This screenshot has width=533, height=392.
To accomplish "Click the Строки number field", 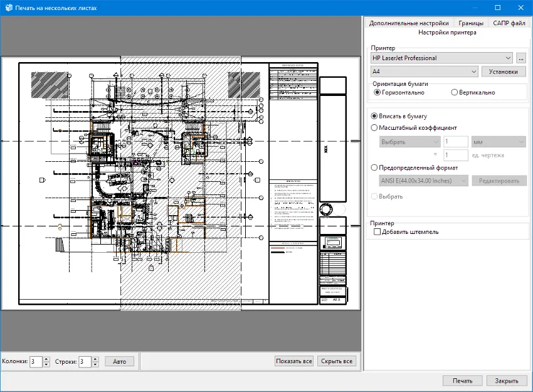I will pos(85,361).
